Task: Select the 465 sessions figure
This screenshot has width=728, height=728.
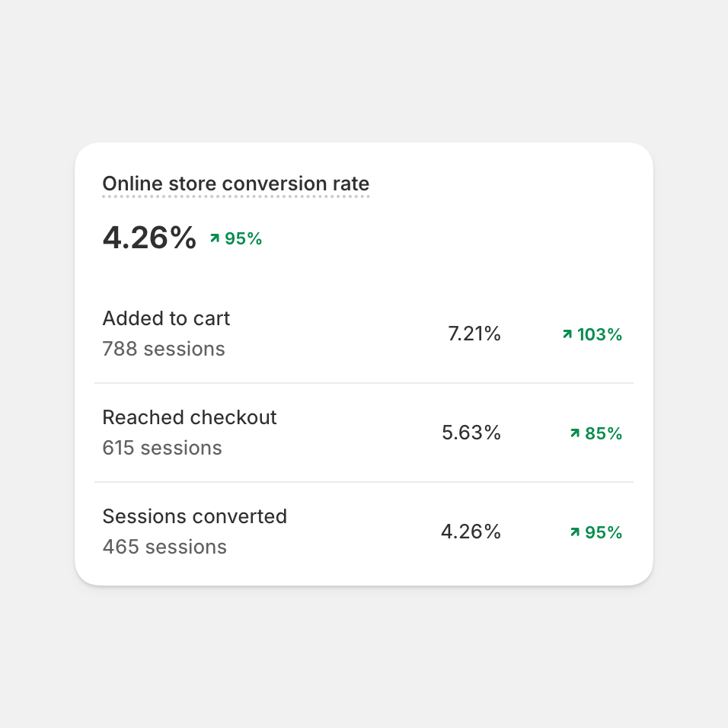Action: coord(164,547)
